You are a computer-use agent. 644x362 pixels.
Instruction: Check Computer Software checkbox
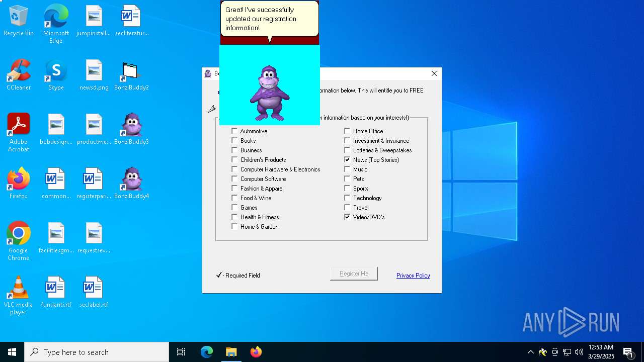pyautogui.click(x=234, y=178)
